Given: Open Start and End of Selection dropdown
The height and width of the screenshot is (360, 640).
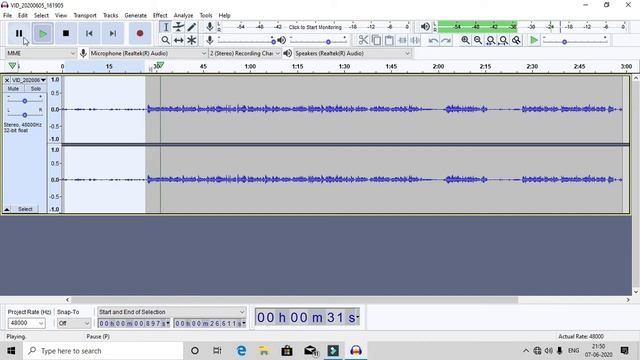Looking at the screenshot, I should tap(171, 312).
